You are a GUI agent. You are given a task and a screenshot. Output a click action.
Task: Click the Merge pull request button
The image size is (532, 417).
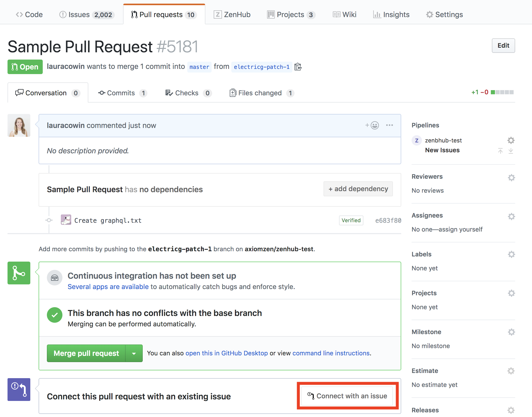tap(86, 353)
